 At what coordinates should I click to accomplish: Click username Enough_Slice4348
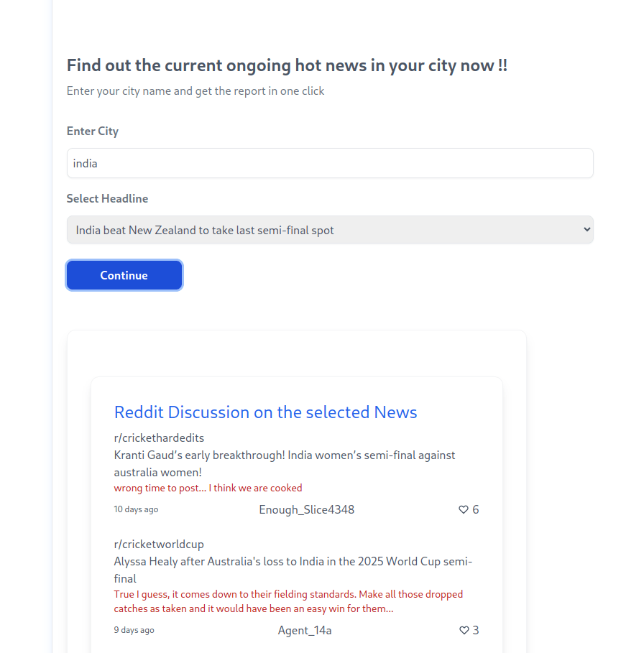[306, 509]
